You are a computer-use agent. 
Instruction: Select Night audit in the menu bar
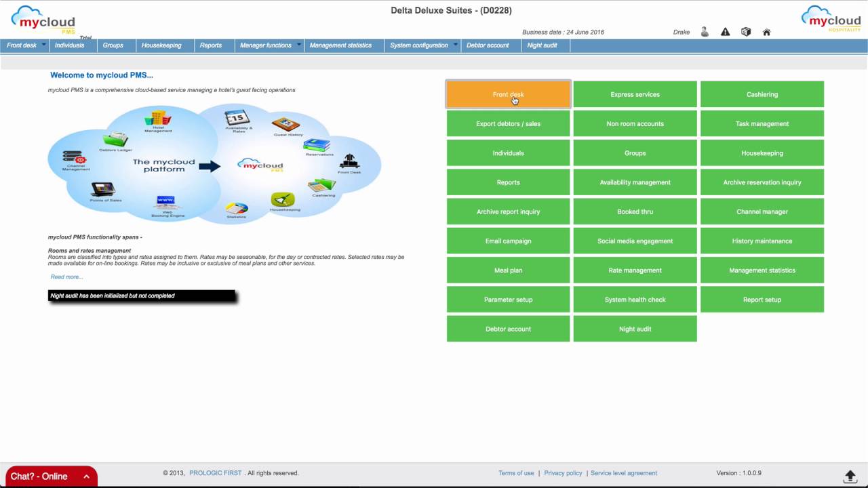tap(542, 45)
